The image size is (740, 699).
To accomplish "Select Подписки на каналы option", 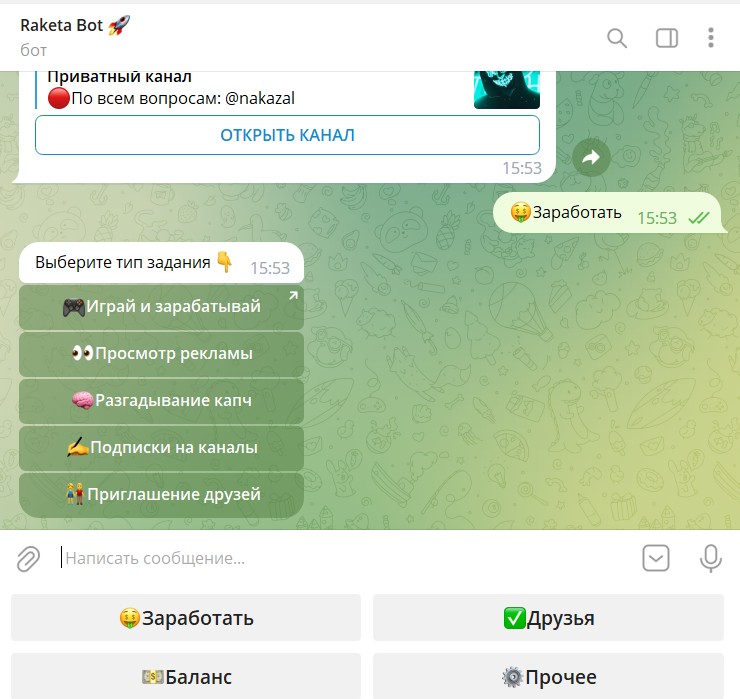I will pyautogui.click(x=161, y=447).
